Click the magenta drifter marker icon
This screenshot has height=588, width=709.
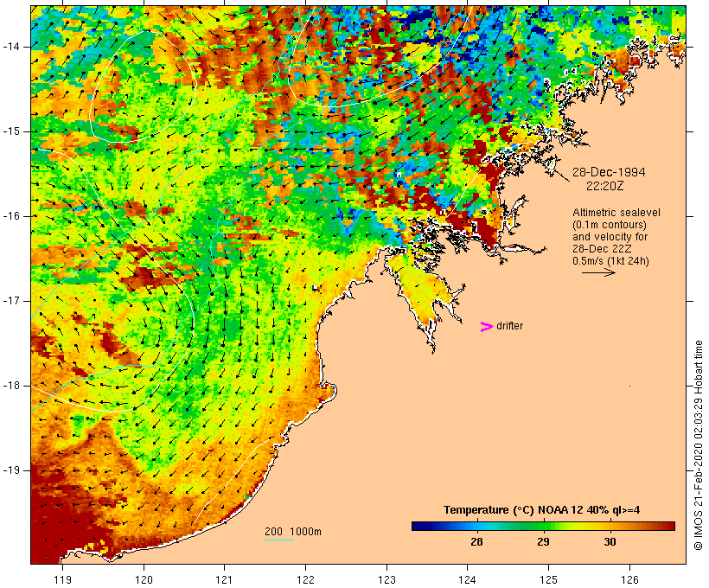tap(486, 327)
